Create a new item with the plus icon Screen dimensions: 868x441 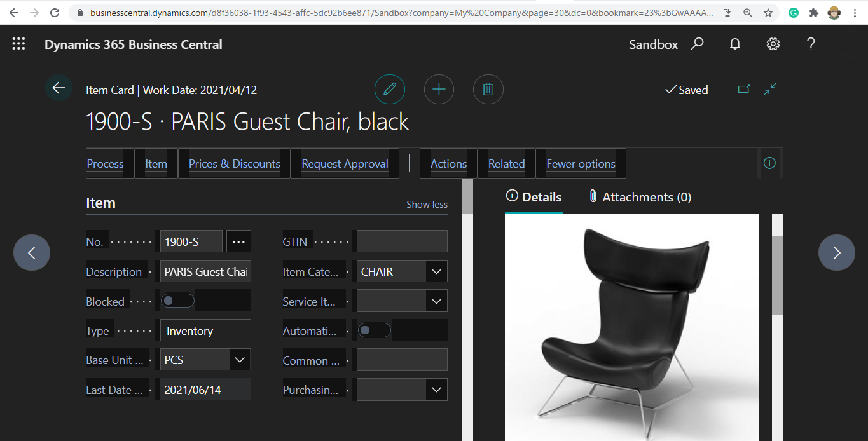tap(439, 89)
